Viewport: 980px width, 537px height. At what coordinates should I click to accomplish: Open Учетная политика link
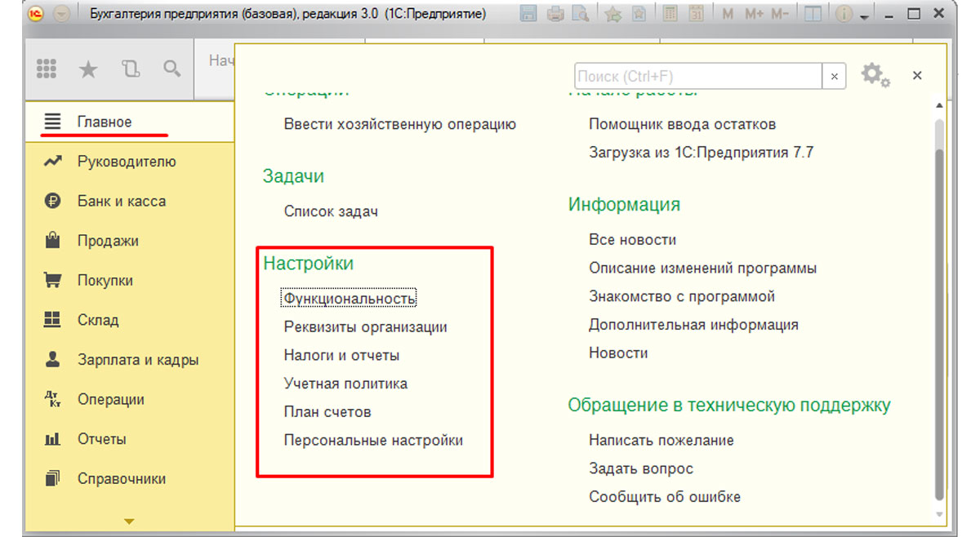(x=345, y=384)
